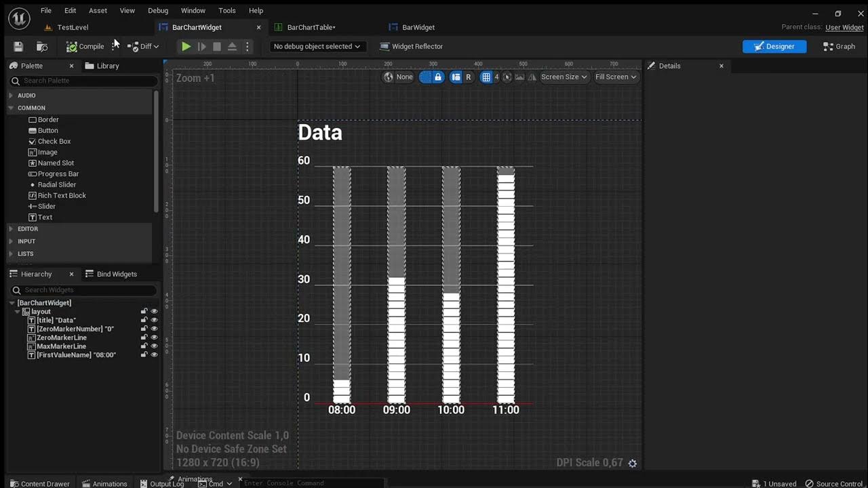Switch to the TestLevel tab
Screen dimensions: 868x488
(73, 27)
